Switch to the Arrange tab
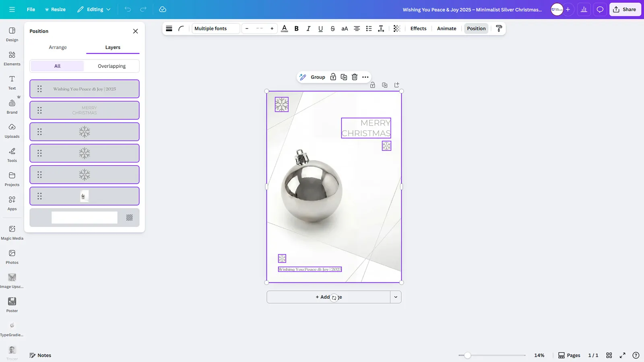Viewport: 644px width, 362px height. pos(58,47)
